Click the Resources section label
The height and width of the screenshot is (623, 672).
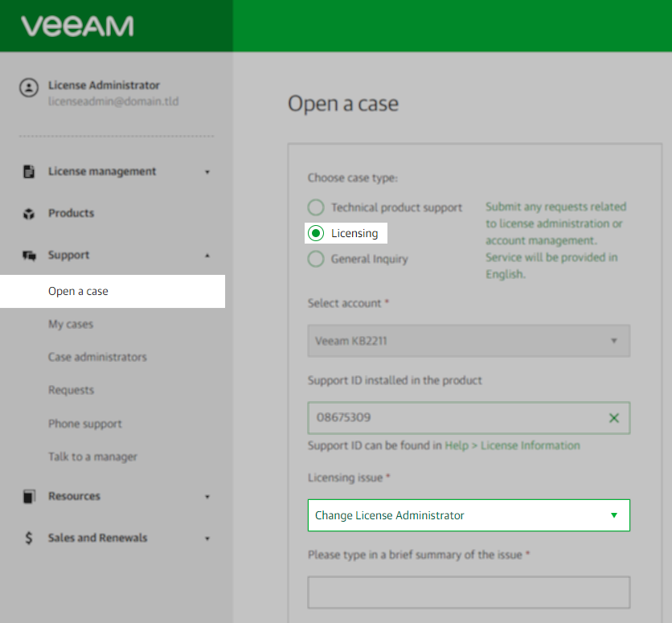(x=74, y=496)
